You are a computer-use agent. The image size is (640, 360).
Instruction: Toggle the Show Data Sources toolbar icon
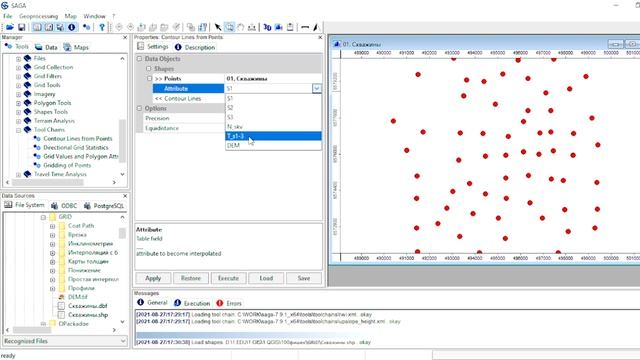click(60, 27)
